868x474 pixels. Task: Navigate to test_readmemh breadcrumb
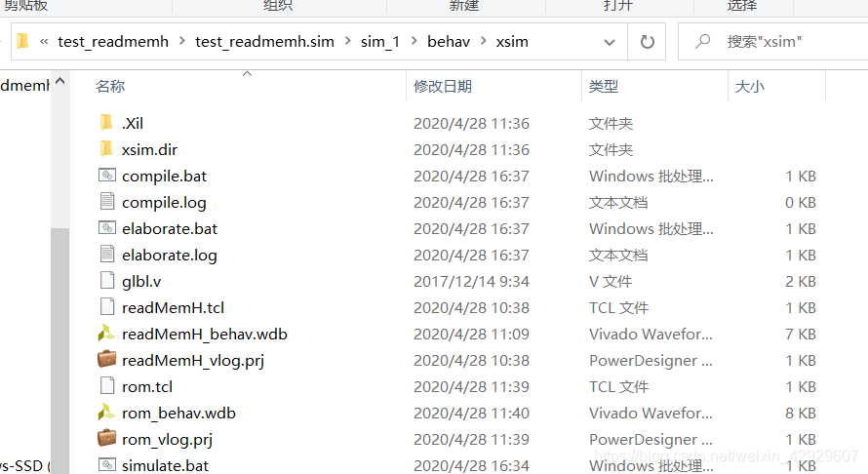[x=113, y=42]
